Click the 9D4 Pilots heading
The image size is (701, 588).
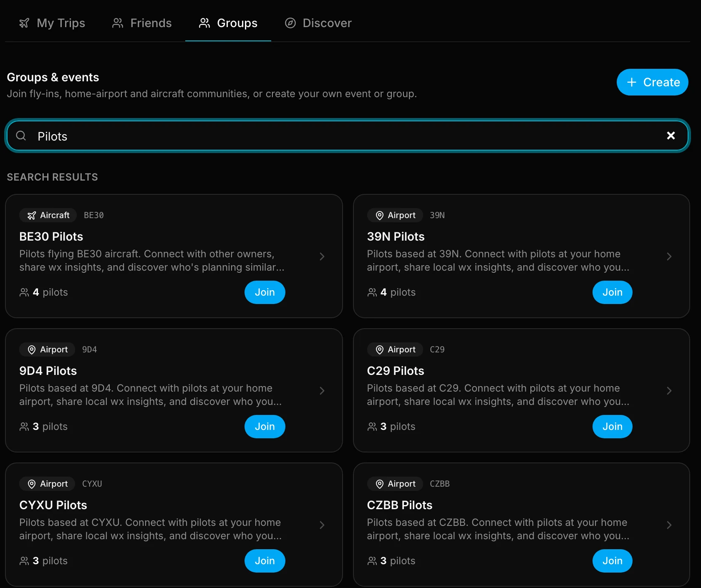coord(48,371)
